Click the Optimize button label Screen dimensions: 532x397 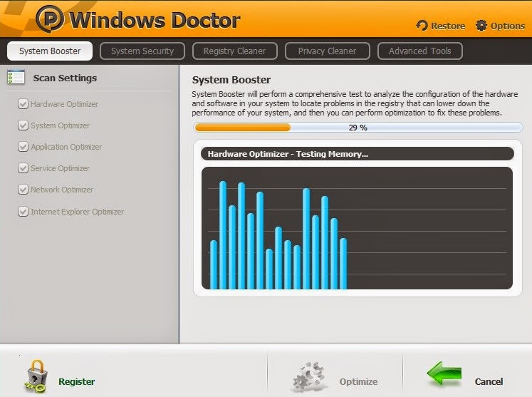pos(358,382)
